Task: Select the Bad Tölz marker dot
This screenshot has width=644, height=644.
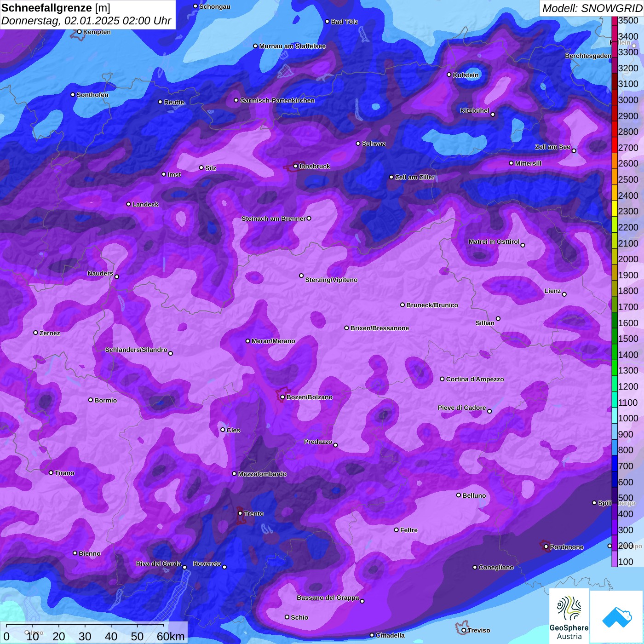Action: click(327, 22)
